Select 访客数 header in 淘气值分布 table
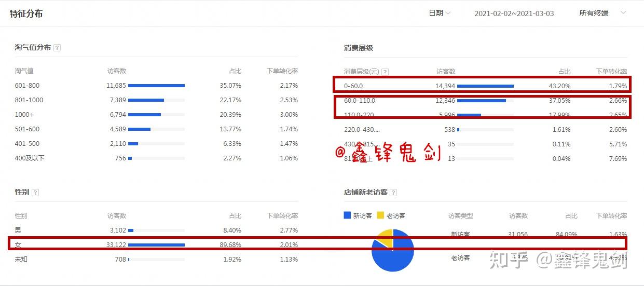Screen dimensions: 644x286 click(x=117, y=71)
